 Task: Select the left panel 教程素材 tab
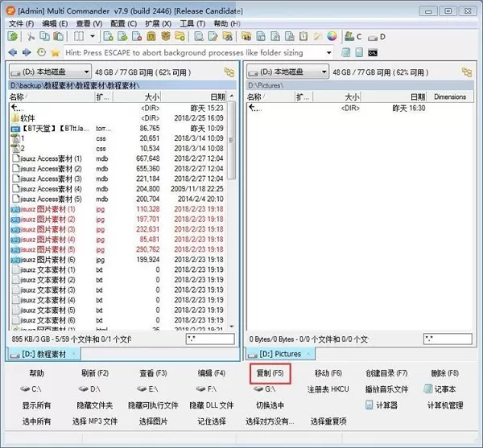pyautogui.click(x=43, y=354)
